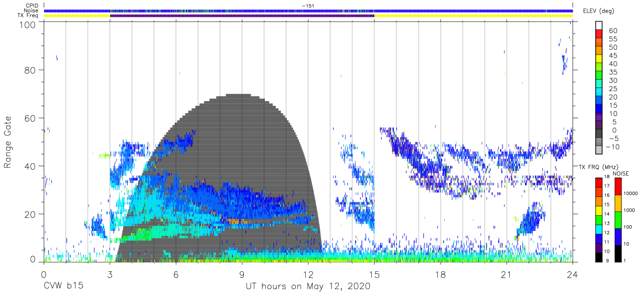The width and height of the screenshot is (644, 297).
Task: Click the light gray bottom elevation colorbar segment
Action: coord(599,151)
